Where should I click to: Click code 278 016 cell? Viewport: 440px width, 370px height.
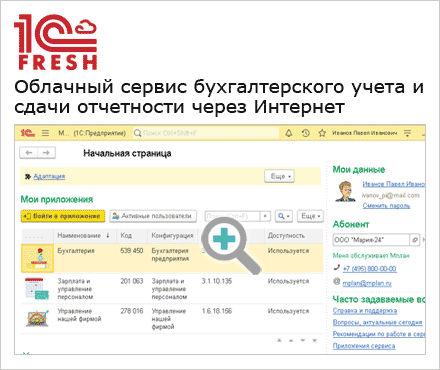point(132,311)
